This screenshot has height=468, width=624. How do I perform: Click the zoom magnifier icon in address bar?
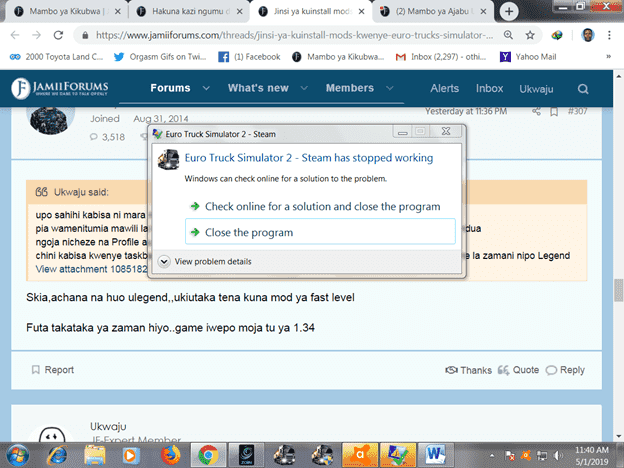(508, 35)
